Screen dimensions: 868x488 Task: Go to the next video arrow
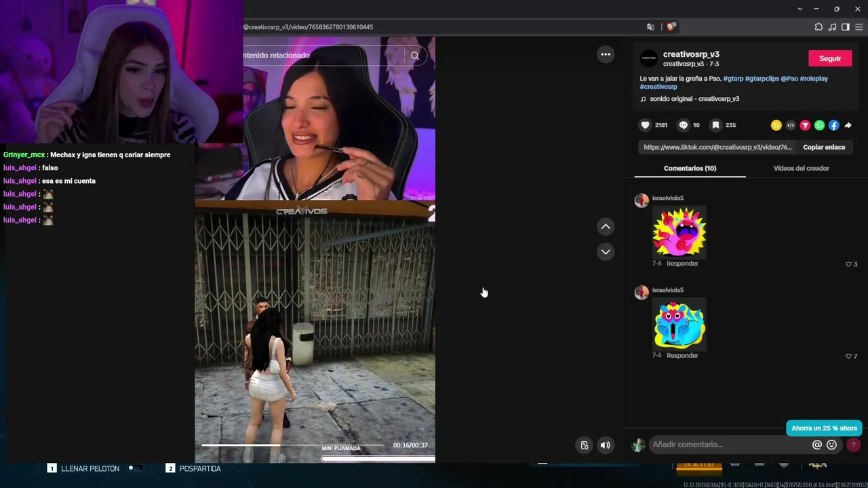606,251
